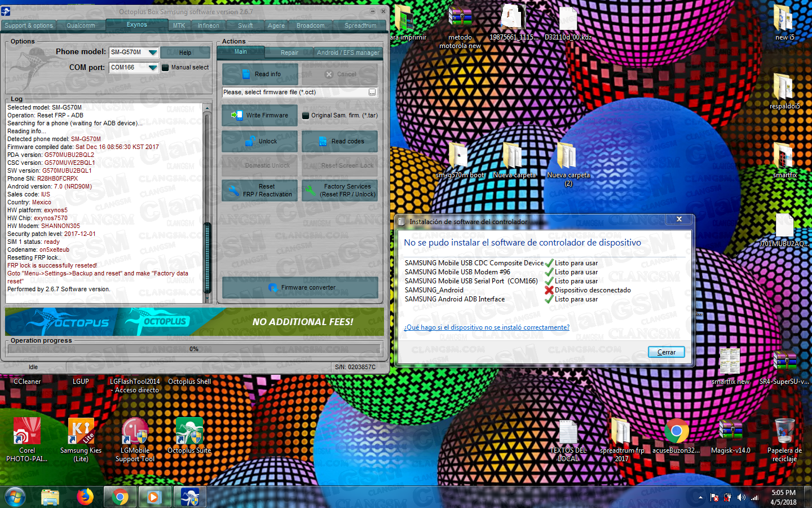Open the Firmware converter button
812x508 pixels.
point(300,287)
